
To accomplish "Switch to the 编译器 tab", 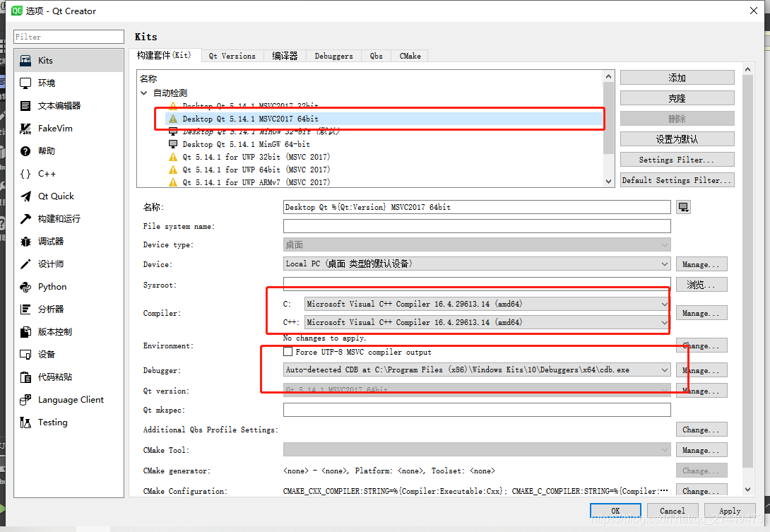I will (x=285, y=56).
